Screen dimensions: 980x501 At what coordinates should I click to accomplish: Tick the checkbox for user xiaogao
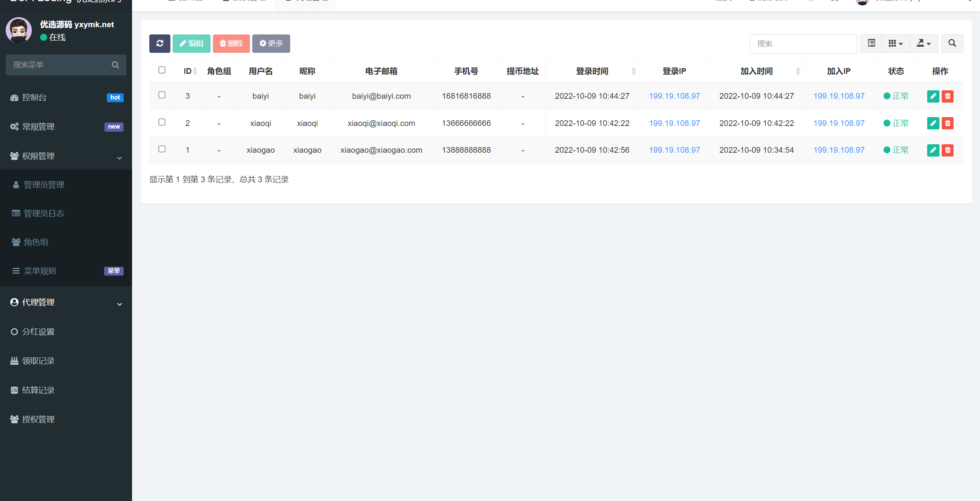(162, 149)
